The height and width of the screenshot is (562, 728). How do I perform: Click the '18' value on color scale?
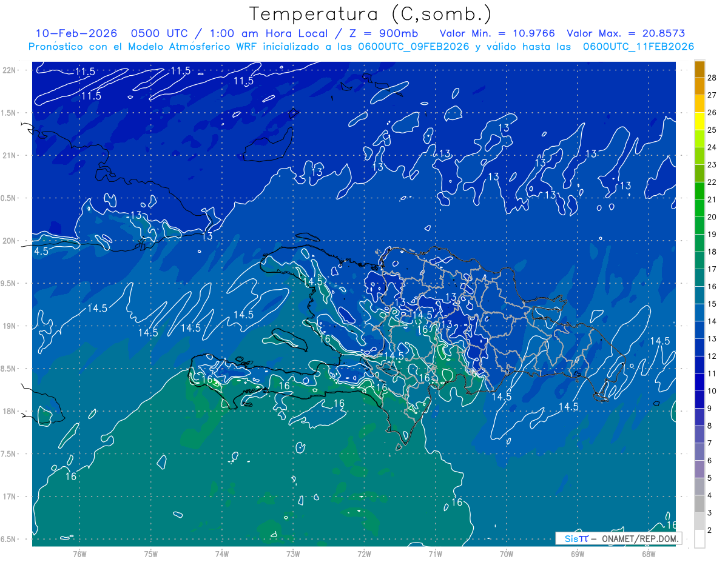click(712, 252)
